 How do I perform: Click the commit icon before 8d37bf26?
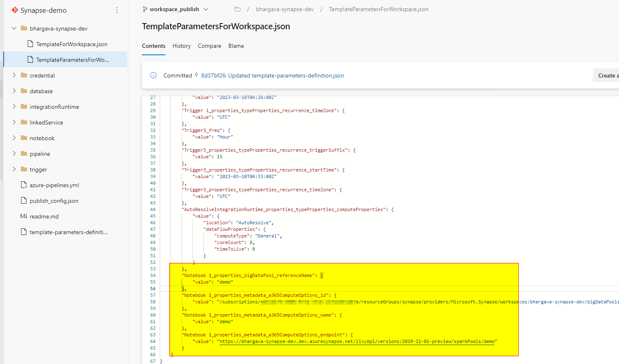(197, 75)
